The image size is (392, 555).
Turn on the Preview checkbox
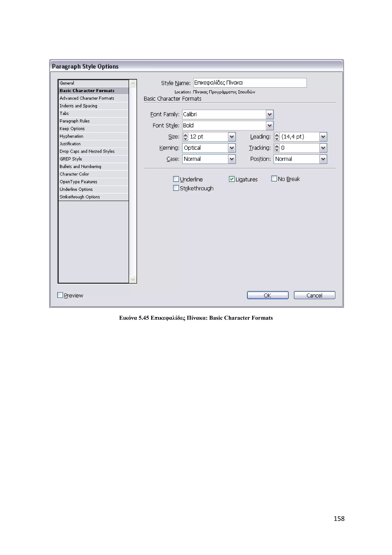tap(60, 295)
